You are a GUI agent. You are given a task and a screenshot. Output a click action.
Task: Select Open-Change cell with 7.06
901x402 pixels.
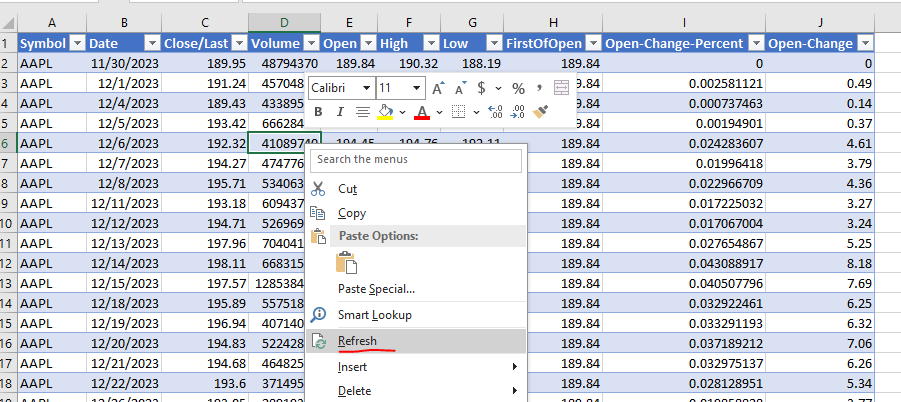820,343
